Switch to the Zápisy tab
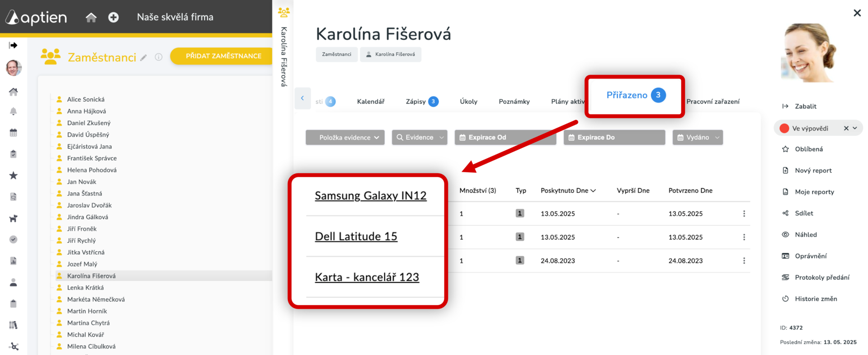The height and width of the screenshot is (355, 868). [x=422, y=102]
